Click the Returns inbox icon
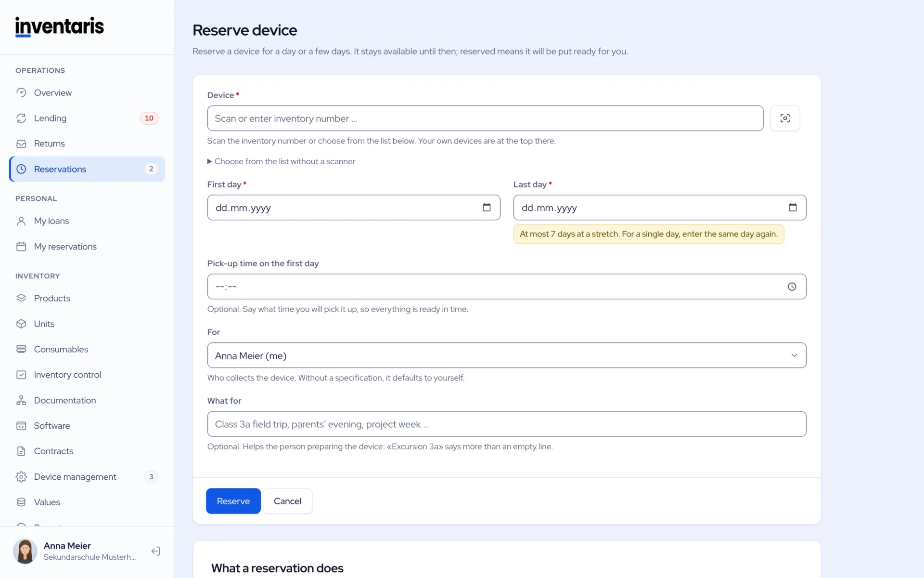Image resolution: width=924 pixels, height=578 pixels. point(21,144)
